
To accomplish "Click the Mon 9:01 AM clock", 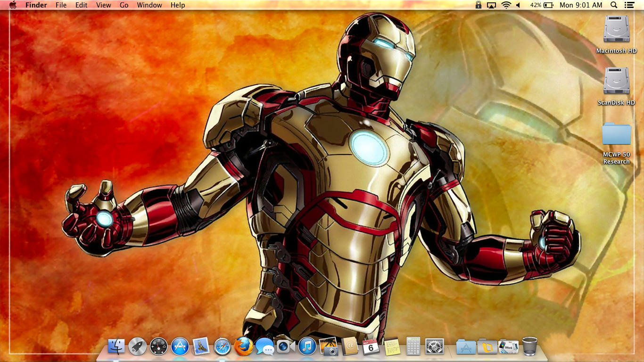I will [x=581, y=5].
